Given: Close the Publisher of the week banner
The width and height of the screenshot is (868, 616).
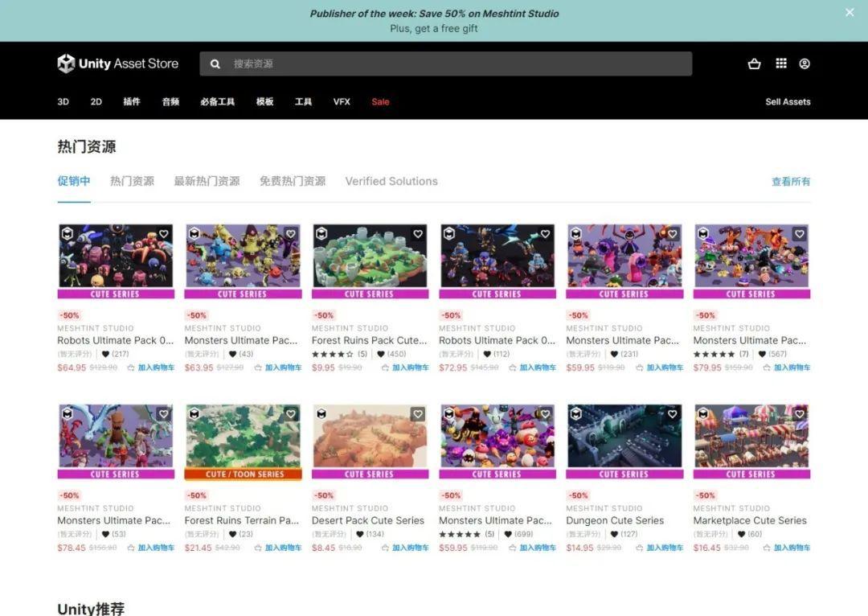Looking at the screenshot, I should click(850, 12).
